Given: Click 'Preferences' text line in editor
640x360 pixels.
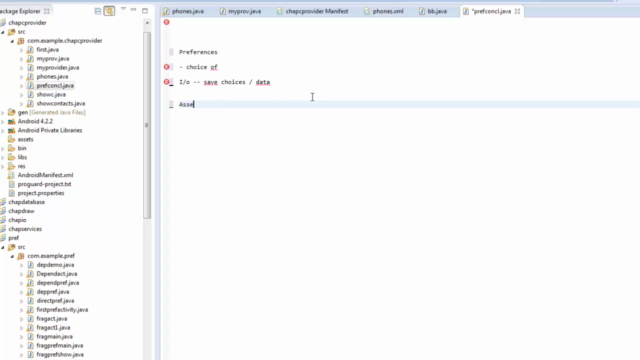Looking at the screenshot, I should pos(198,52).
